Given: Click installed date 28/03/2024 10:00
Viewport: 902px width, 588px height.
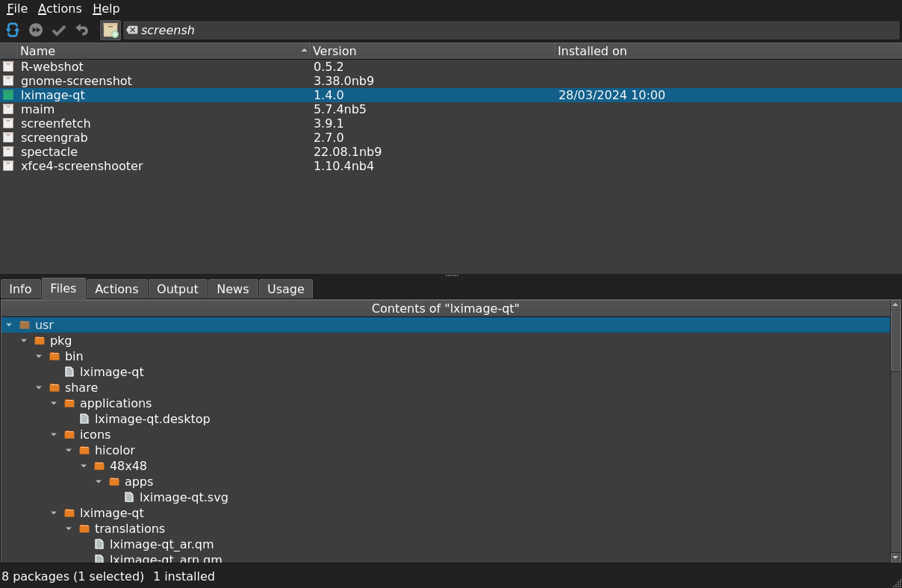Looking at the screenshot, I should 612,95.
